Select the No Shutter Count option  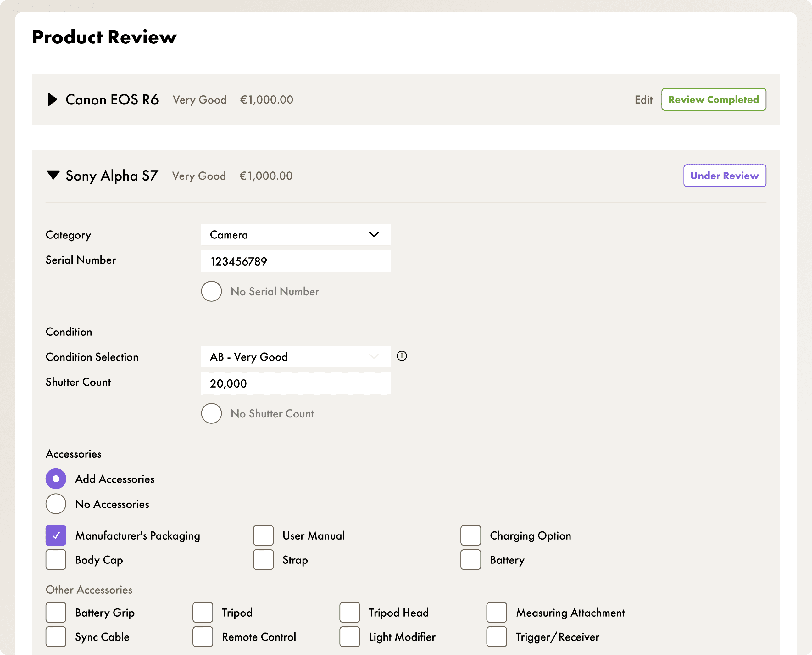212,413
